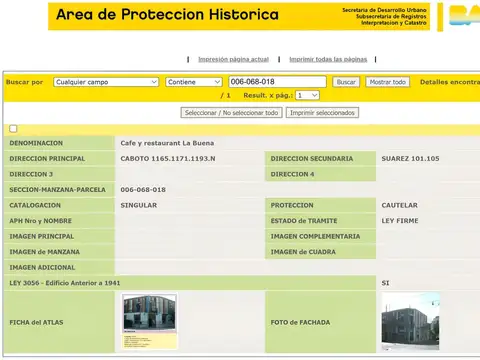Click the 'ESTADO de TRAMITE' label
Screen dimensions: 480x360
click(x=304, y=221)
